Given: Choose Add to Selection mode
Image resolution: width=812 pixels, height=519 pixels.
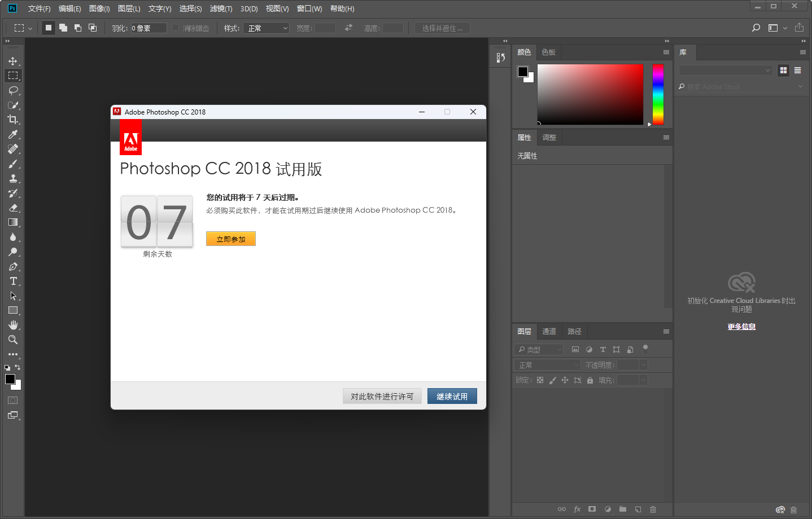Looking at the screenshot, I should 63,28.
